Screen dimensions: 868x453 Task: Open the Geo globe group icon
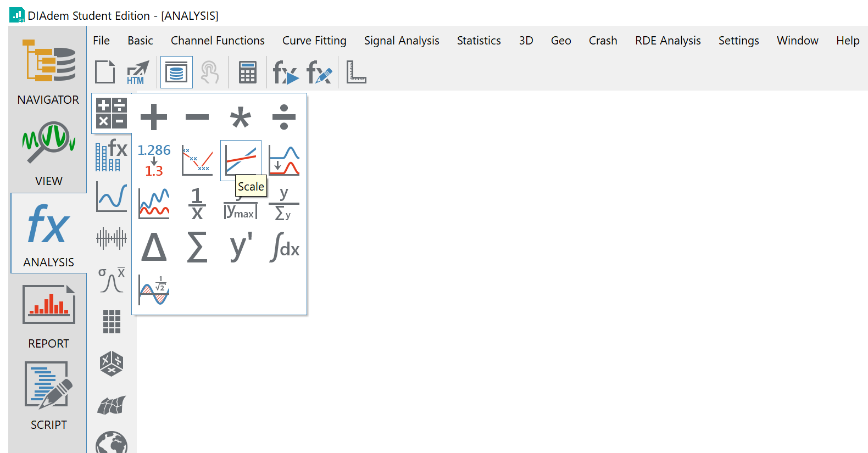click(112, 443)
